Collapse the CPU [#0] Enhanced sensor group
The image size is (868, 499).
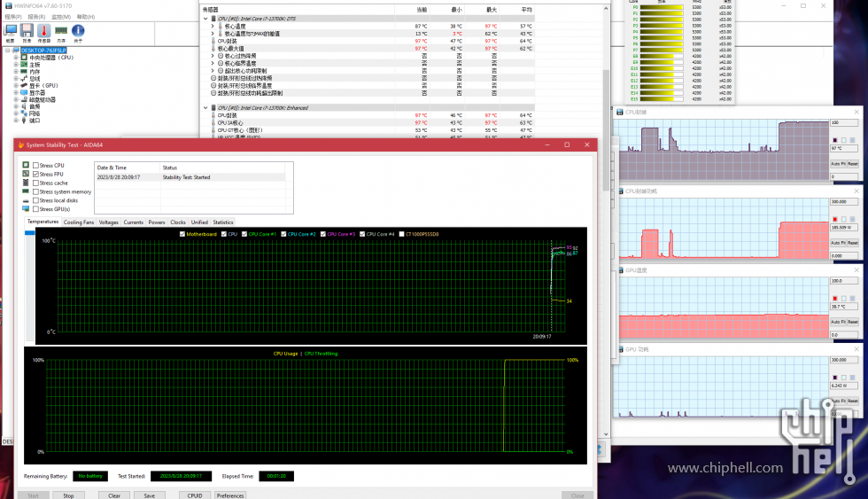click(205, 108)
